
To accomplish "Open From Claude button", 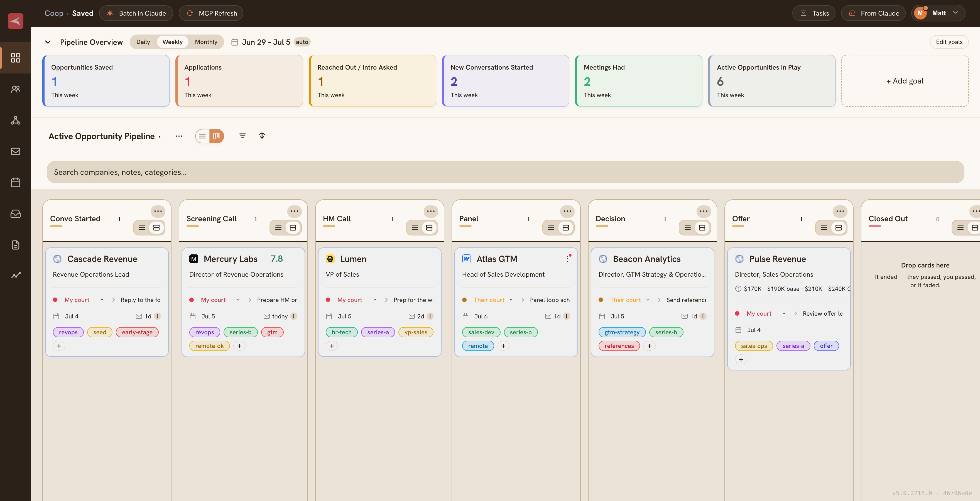I will click(873, 13).
